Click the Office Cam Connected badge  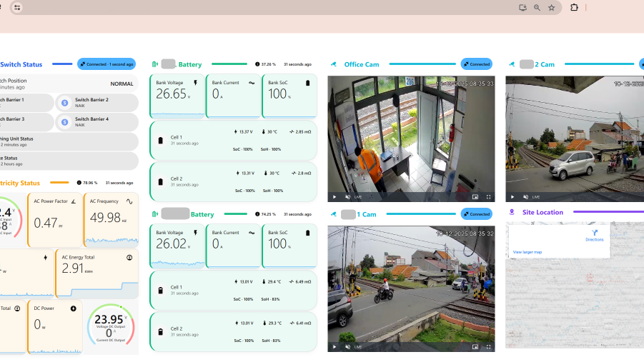pos(476,64)
